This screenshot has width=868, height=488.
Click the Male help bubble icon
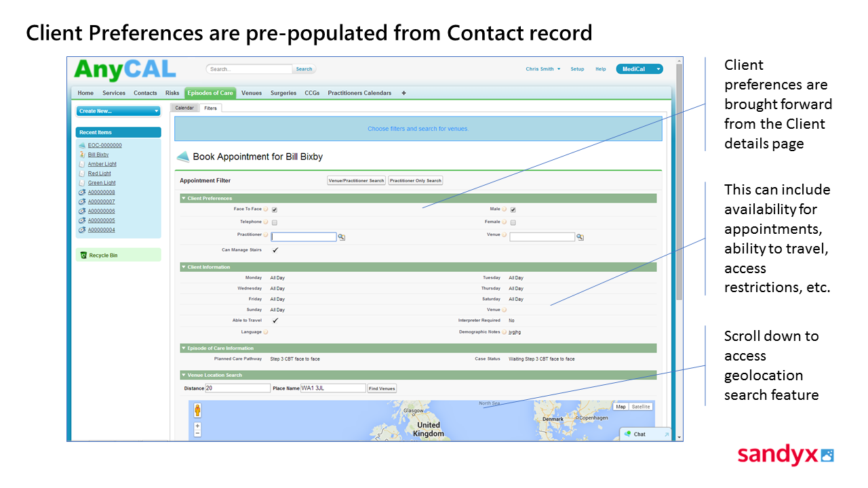[x=505, y=209]
